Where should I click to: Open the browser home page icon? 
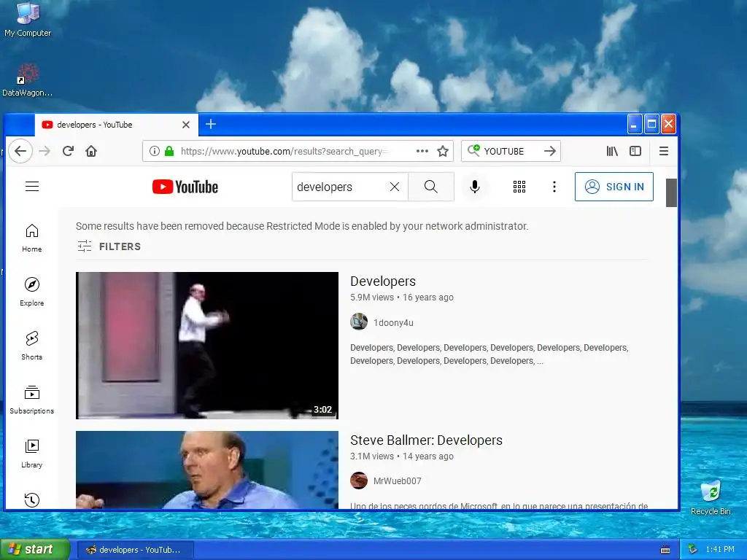point(91,151)
